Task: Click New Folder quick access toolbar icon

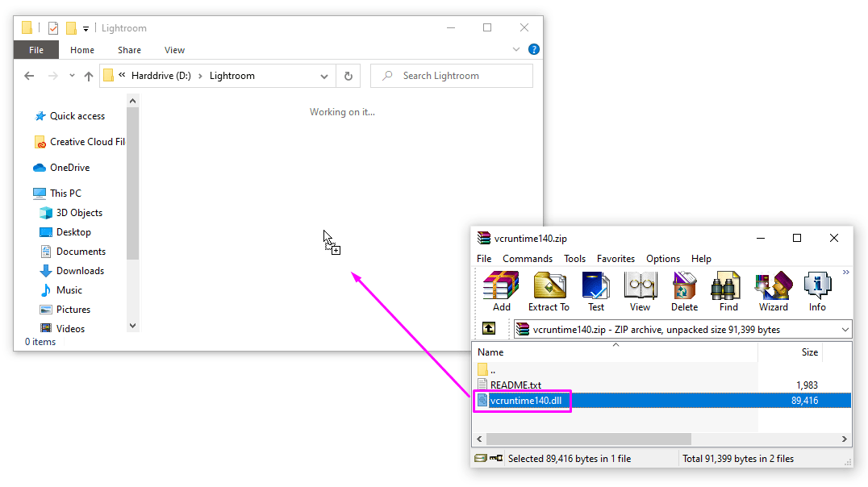Action: [x=71, y=27]
